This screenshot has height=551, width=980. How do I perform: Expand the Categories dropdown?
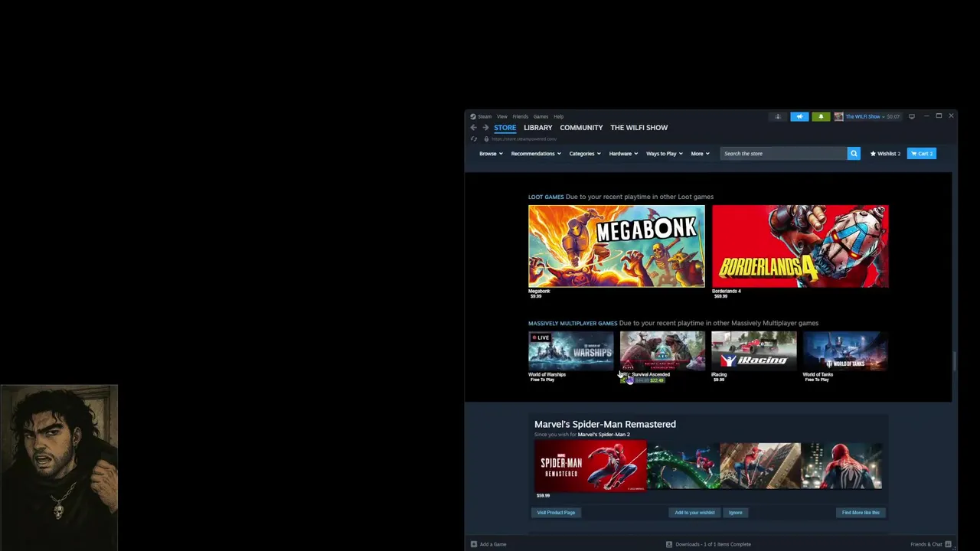(x=585, y=154)
